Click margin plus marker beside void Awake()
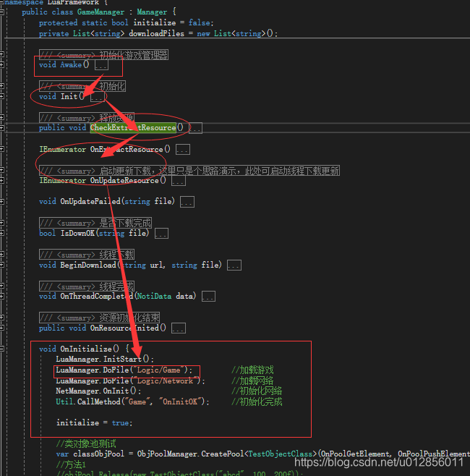This screenshot has width=470, height=476. coord(2,65)
